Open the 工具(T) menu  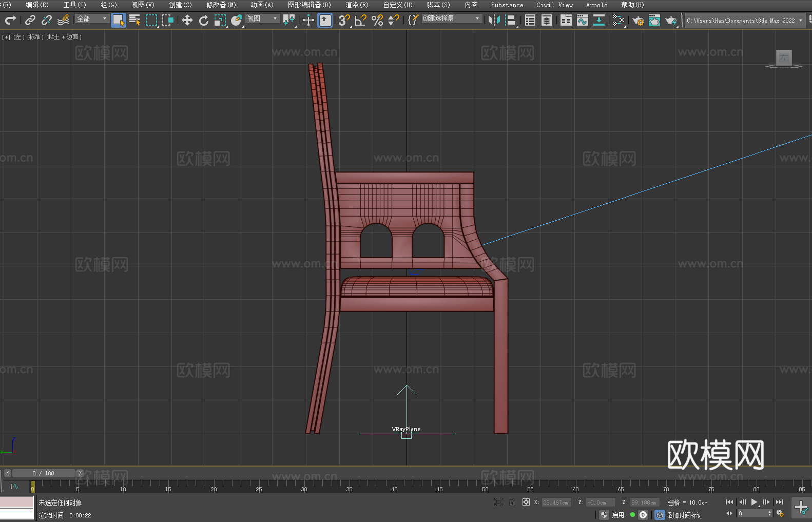(74, 5)
